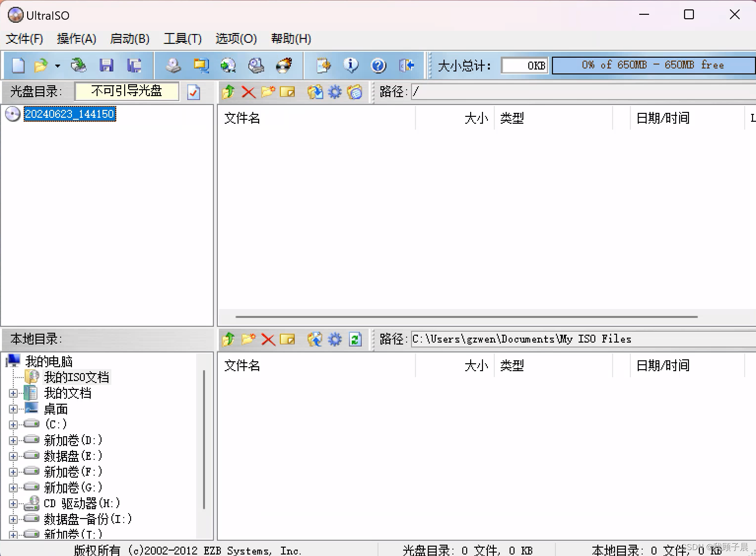Screen dimensions: 756x556
Task: Click extract icon in disc directory toolbar
Action: coord(315,92)
